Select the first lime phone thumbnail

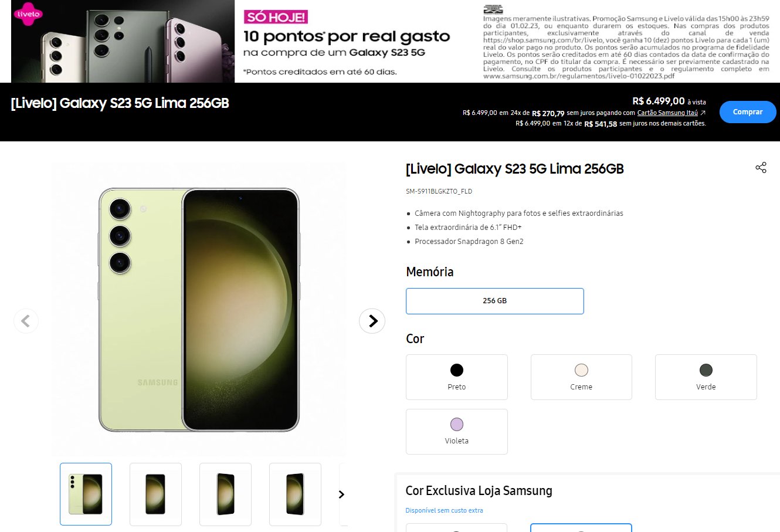(86, 494)
